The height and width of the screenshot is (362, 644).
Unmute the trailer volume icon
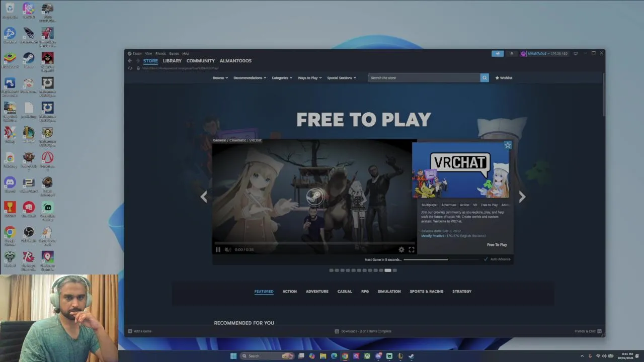(x=227, y=249)
